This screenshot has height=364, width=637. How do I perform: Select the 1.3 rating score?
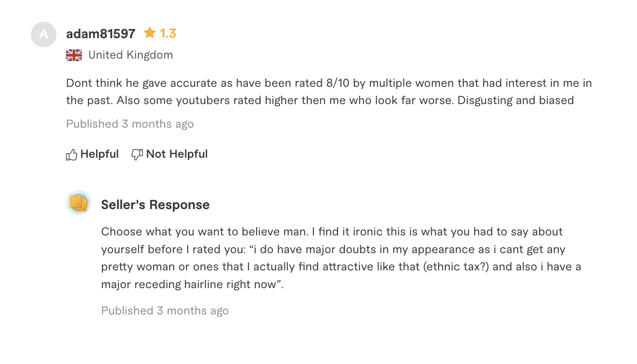tap(168, 33)
